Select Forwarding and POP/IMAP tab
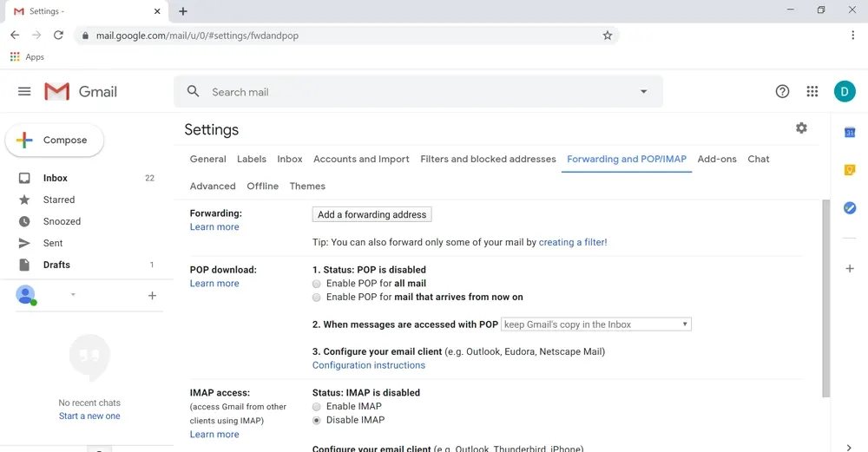Image resolution: width=868 pixels, height=452 pixels. tap(626, 160)
